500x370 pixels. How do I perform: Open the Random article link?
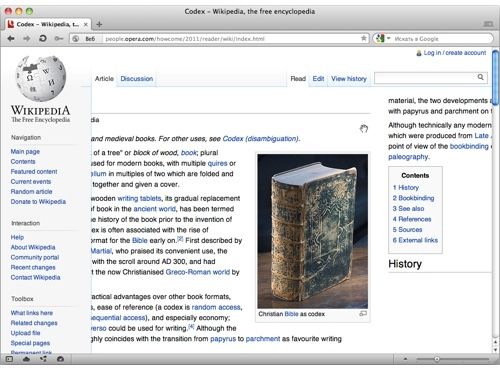click(x=31, y=192)
